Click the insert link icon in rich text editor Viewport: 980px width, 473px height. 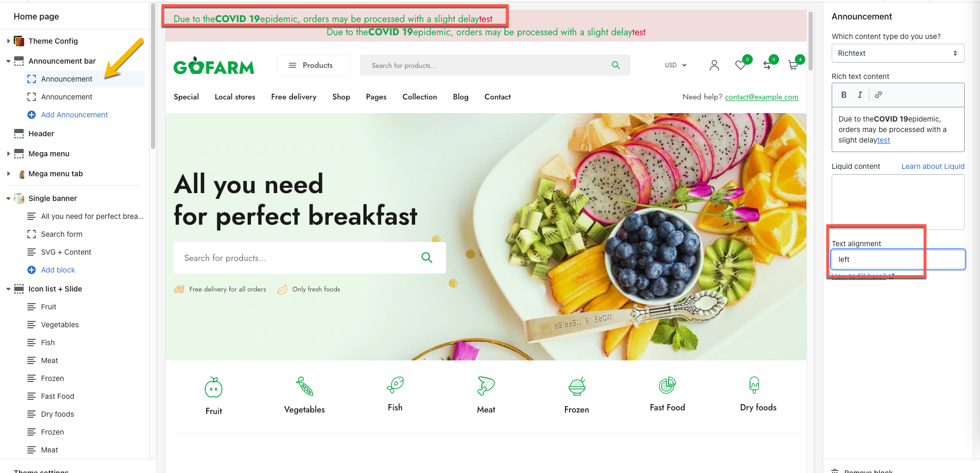tap(878, 95)
